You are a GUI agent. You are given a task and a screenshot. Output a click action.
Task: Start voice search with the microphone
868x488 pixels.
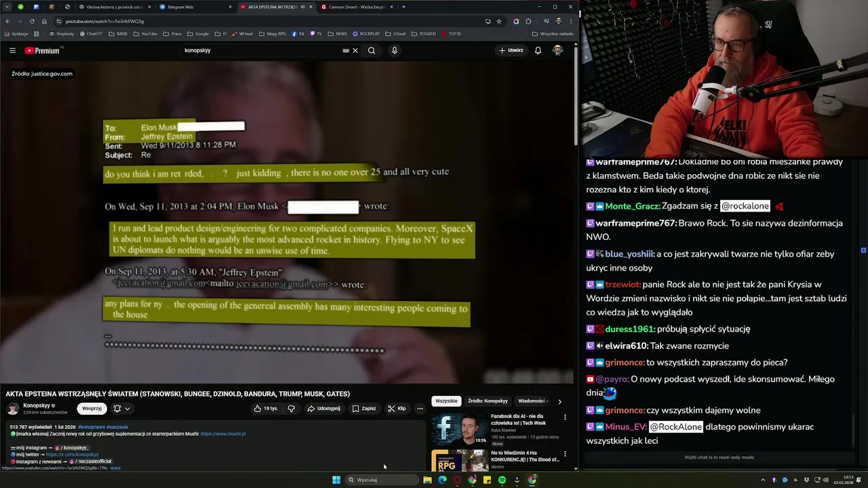pos(394,50)
